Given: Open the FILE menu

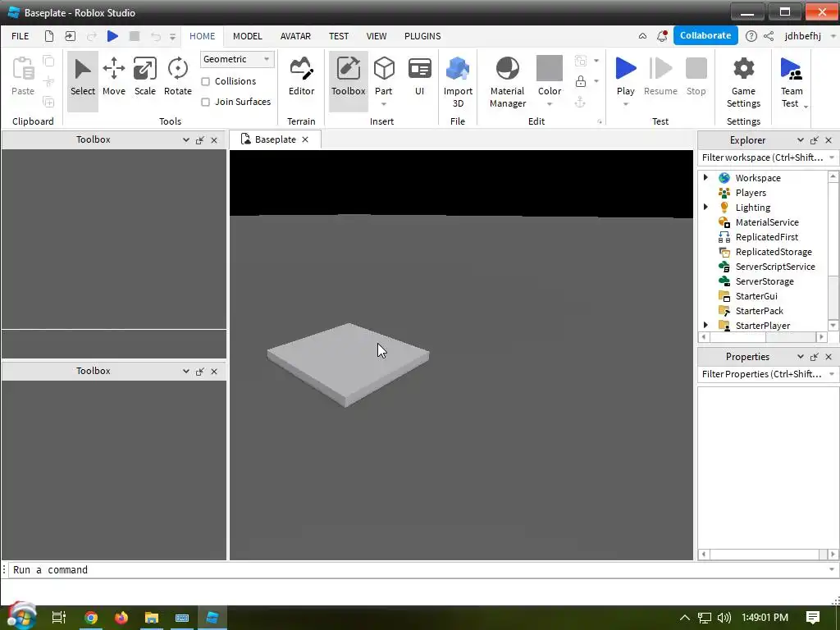Looking at the screenshot, I should point(21,36).
